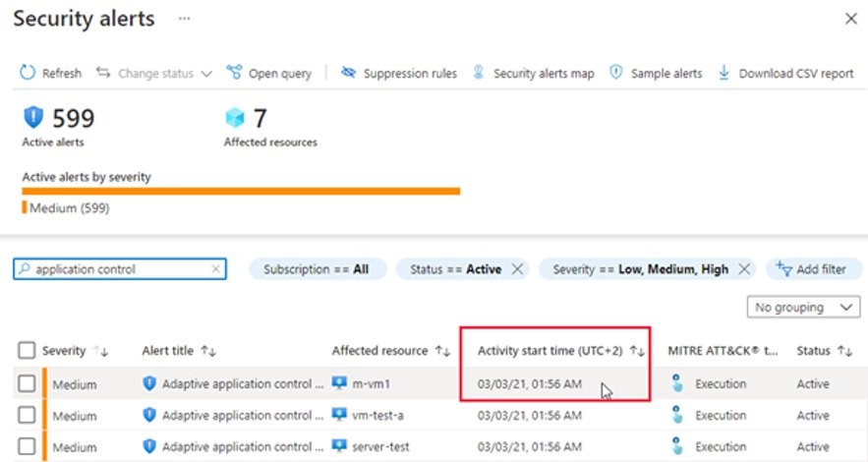This screenshot has height=462, width=868.
Task: Open the alert title for server-test
Action: [x=242, y=447]
